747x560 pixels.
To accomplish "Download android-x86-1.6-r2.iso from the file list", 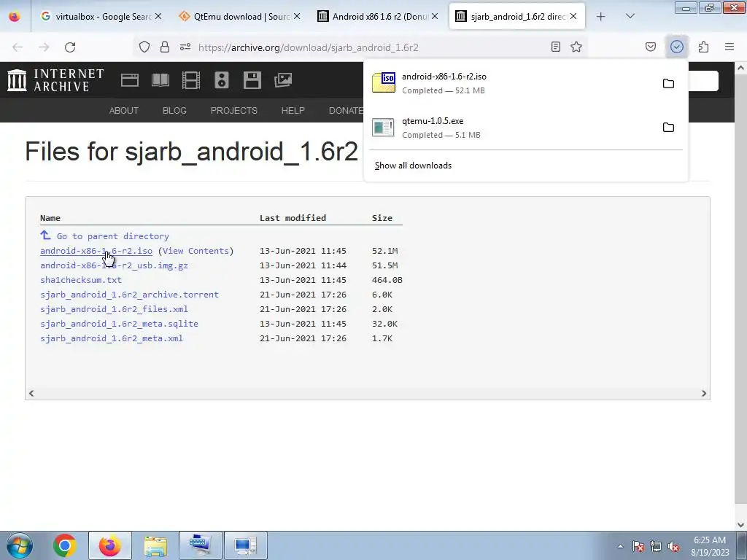I will pyautogui.click(x=96, y=251).
